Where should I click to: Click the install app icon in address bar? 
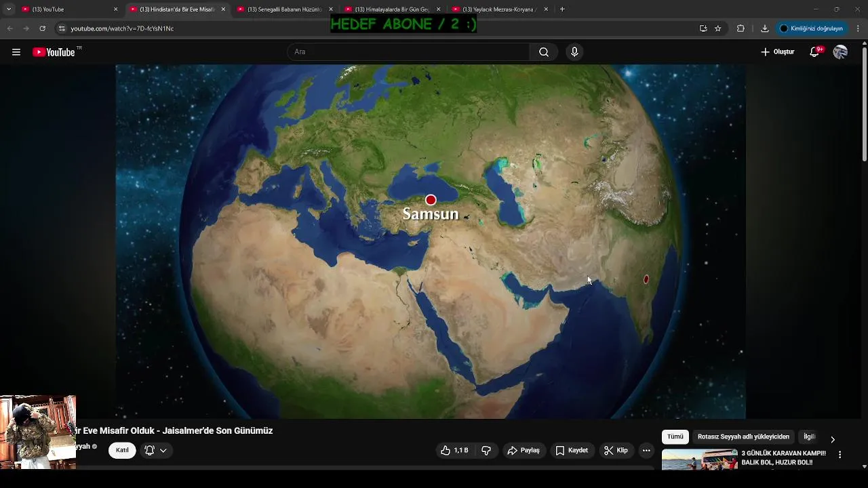coord(703,28)
